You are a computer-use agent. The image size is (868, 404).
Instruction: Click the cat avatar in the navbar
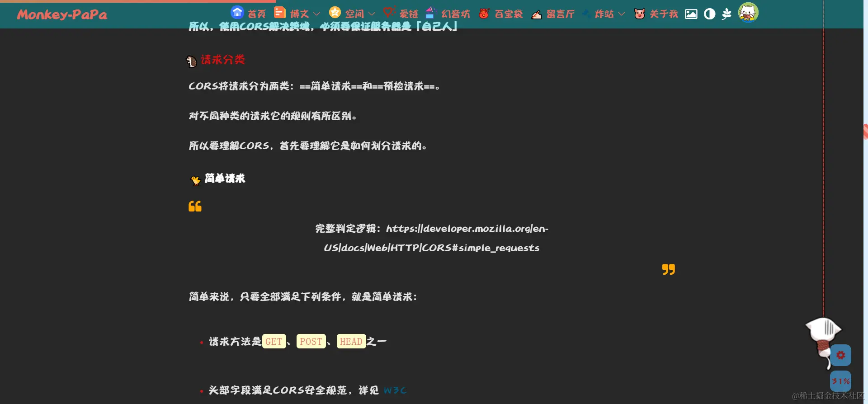tap(748, 12)
